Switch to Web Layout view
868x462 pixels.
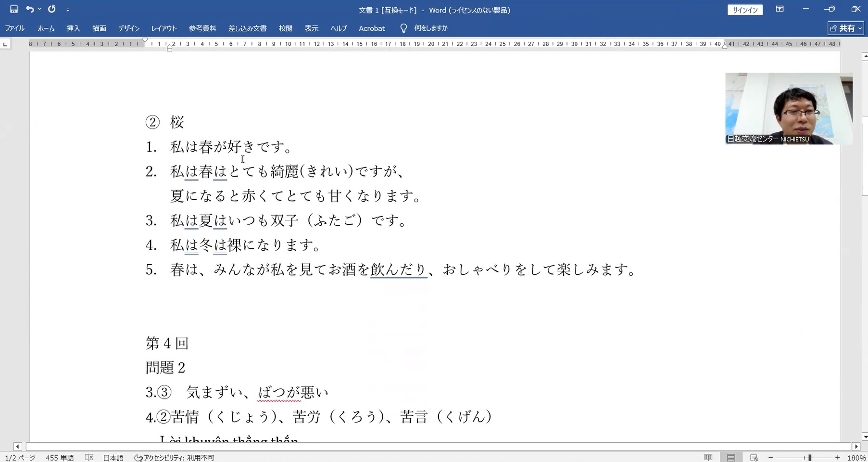tap(754, 458)
